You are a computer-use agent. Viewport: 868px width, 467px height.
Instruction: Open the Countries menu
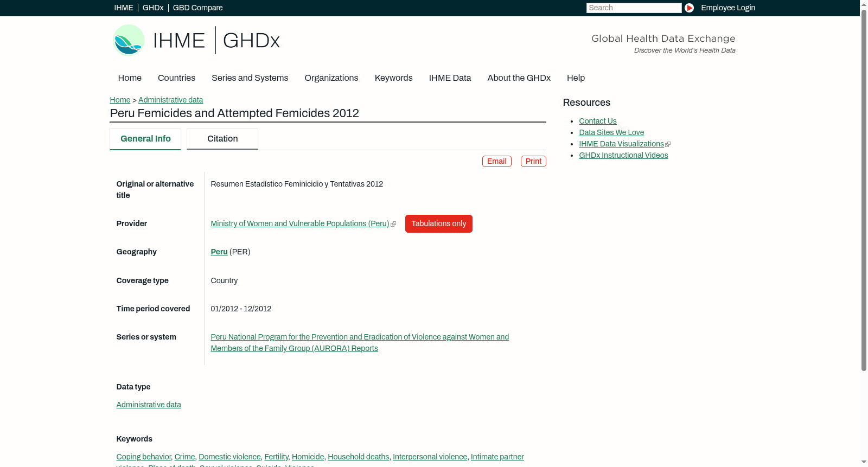click(176, 78)
